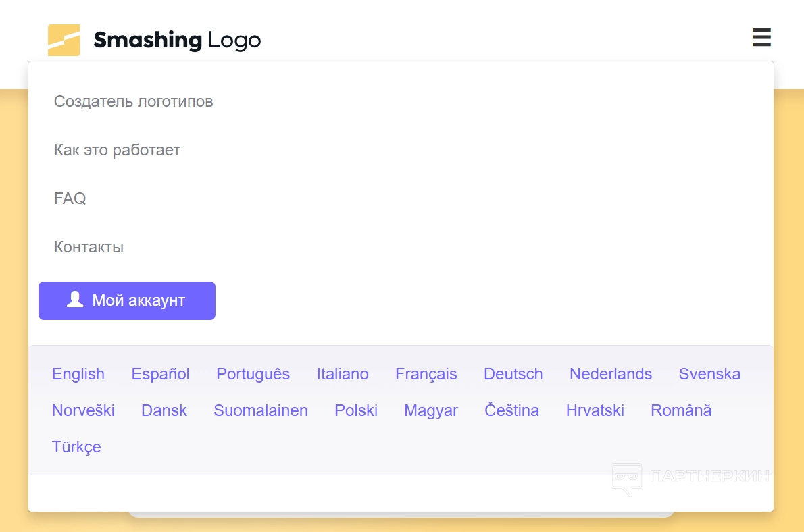Click the Smashing Logo wordmark text
This screenshot has width=804, height=532.
[177, 41]
